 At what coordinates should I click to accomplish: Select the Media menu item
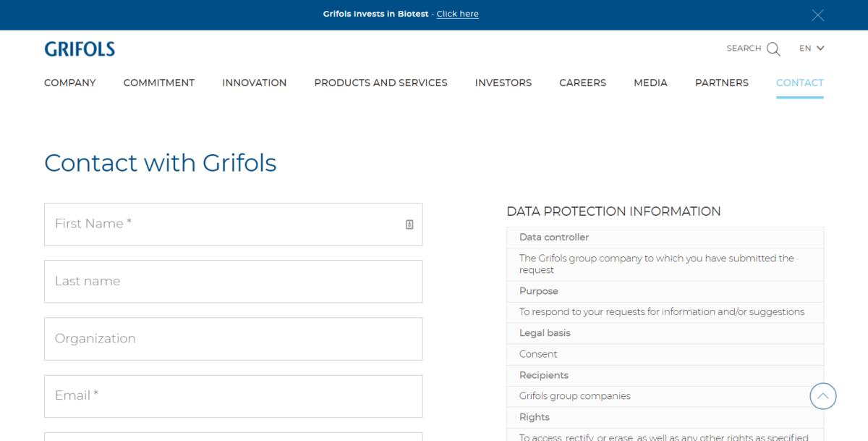tap(651, 83)
